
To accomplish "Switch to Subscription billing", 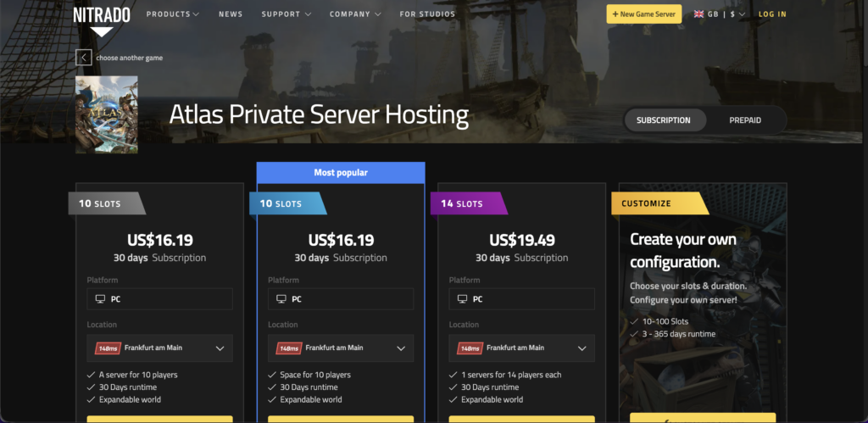I will [663, 120].
